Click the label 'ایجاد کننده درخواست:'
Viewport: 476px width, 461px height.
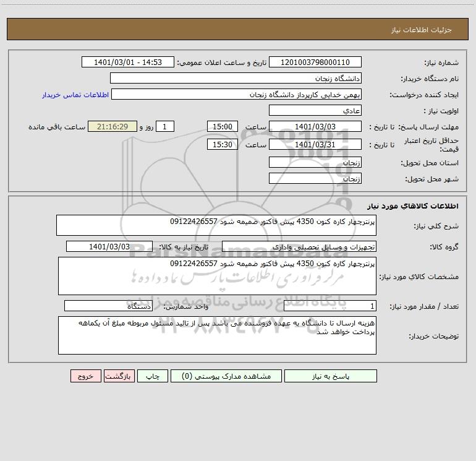424,95
